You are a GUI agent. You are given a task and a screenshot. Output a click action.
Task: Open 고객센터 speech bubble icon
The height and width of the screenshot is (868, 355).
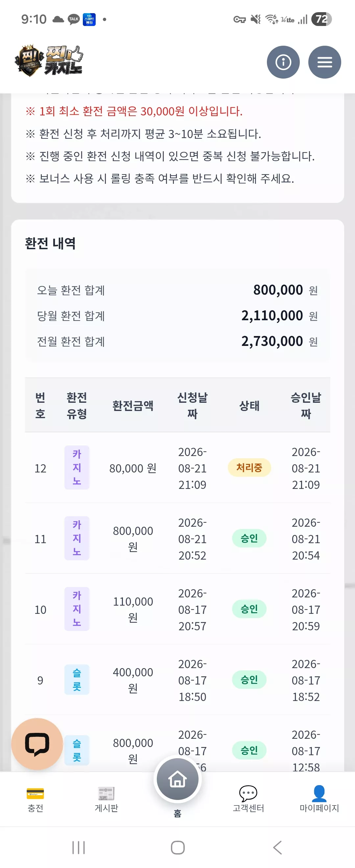pos(248,794)
